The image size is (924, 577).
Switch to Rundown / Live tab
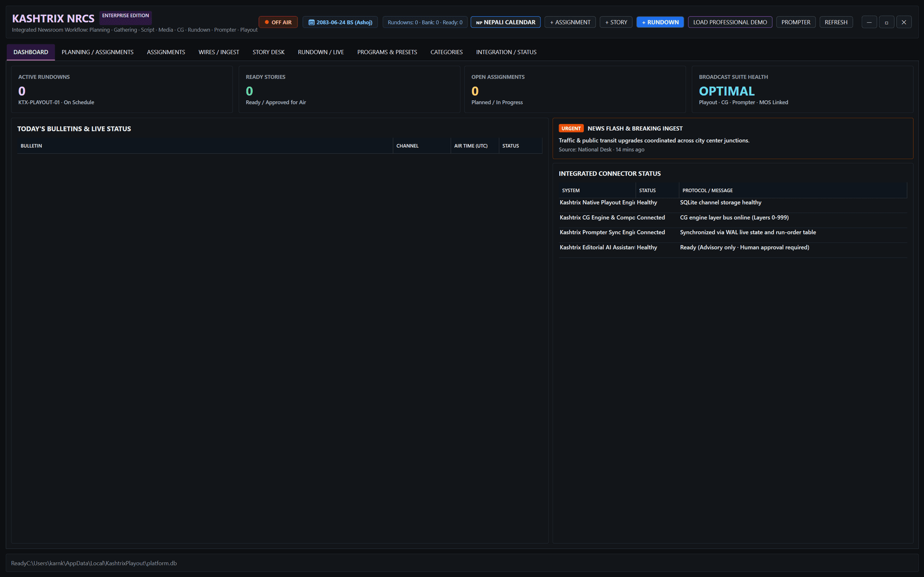coord(321,52)
